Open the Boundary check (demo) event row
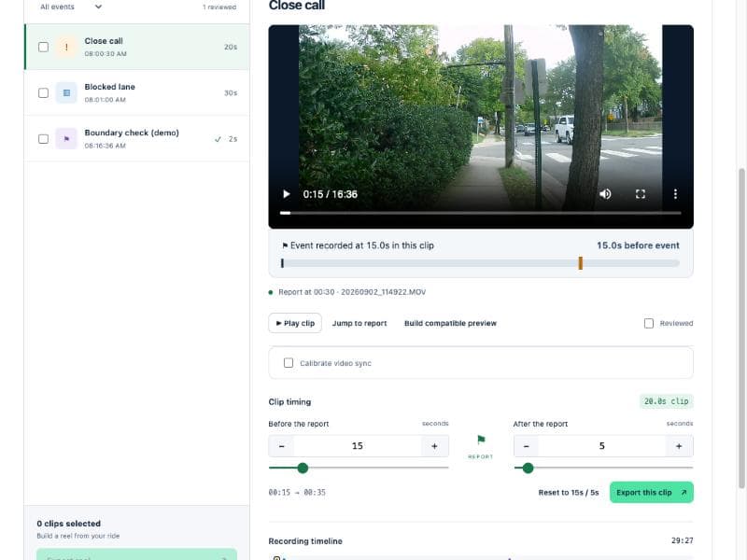Image resolution: width=747 pixels, height=560 pixels. tap(137, 138)
